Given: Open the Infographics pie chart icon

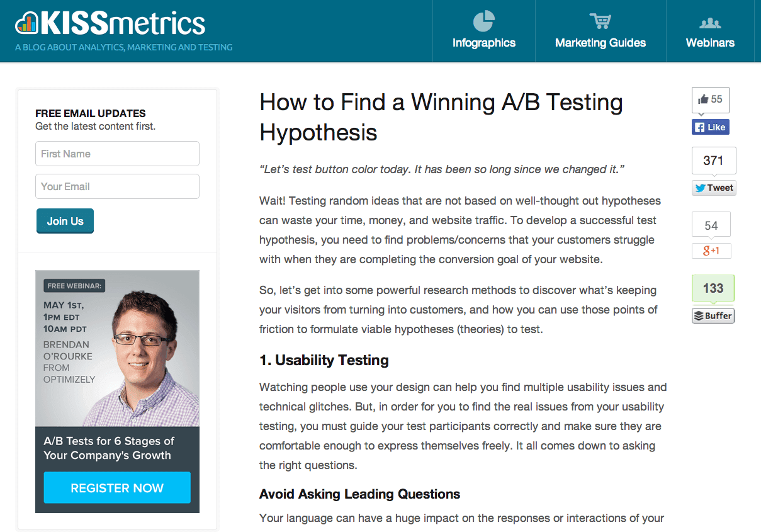Looking at the screenshot, I should click(x=483, y=21).
